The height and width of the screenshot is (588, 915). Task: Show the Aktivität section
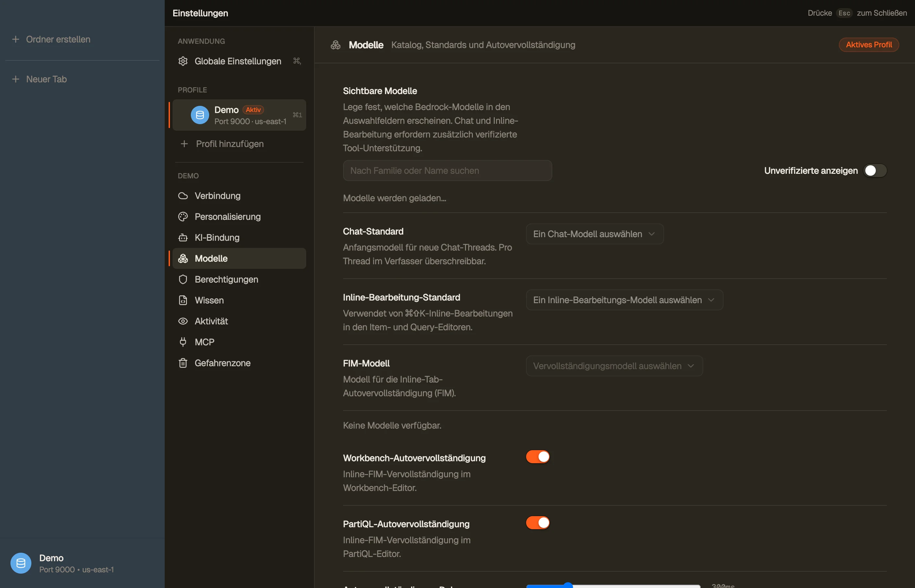[240, 321]
